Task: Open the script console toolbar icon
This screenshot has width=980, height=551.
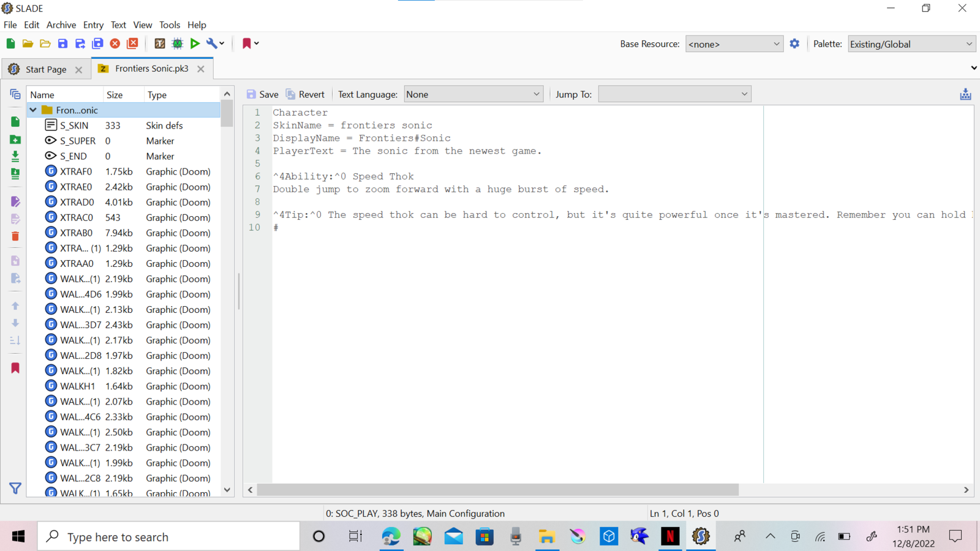Action: pyautogui.click(x=160, y=43)
